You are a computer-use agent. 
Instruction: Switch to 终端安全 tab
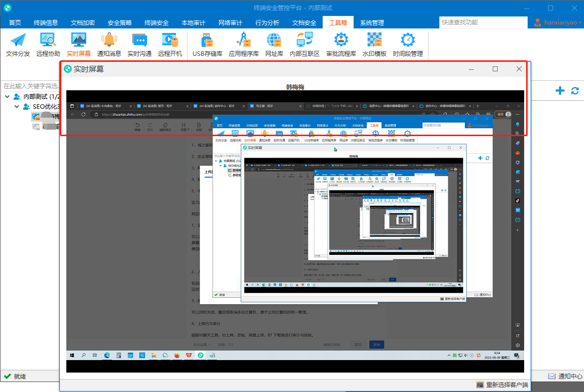[157, 23]
